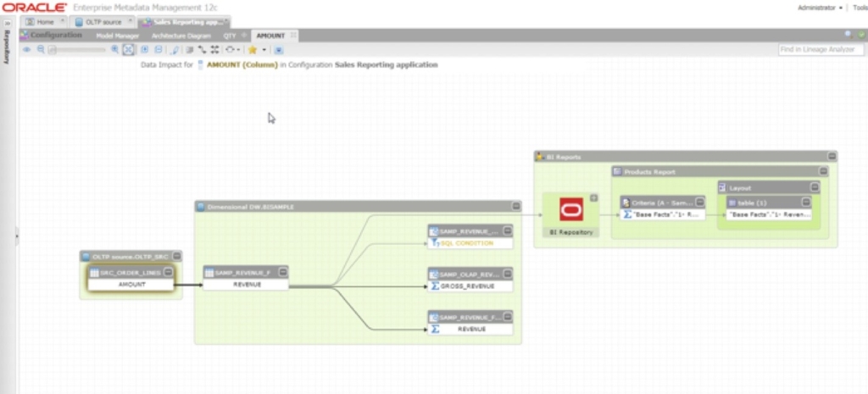Select the REVENUE column in SAMP_REVENUE_F
This screenshot has height=394, width=868.
[x=246, y=285]
